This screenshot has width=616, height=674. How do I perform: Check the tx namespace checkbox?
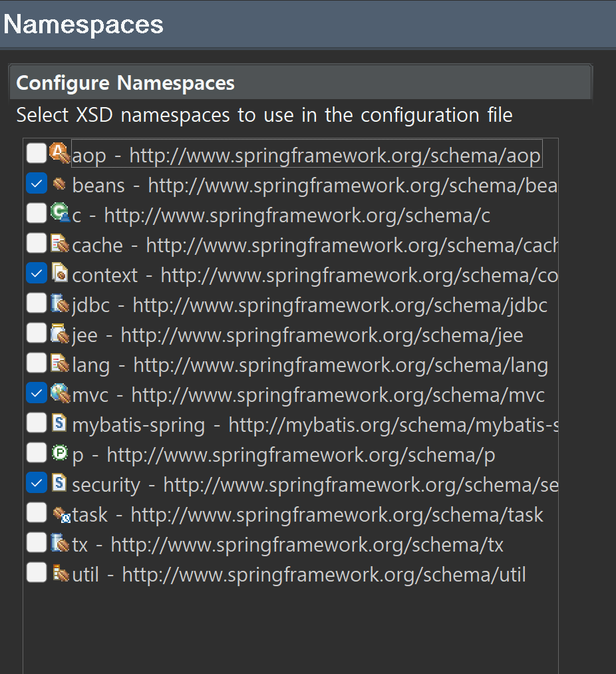pos(37,542)
